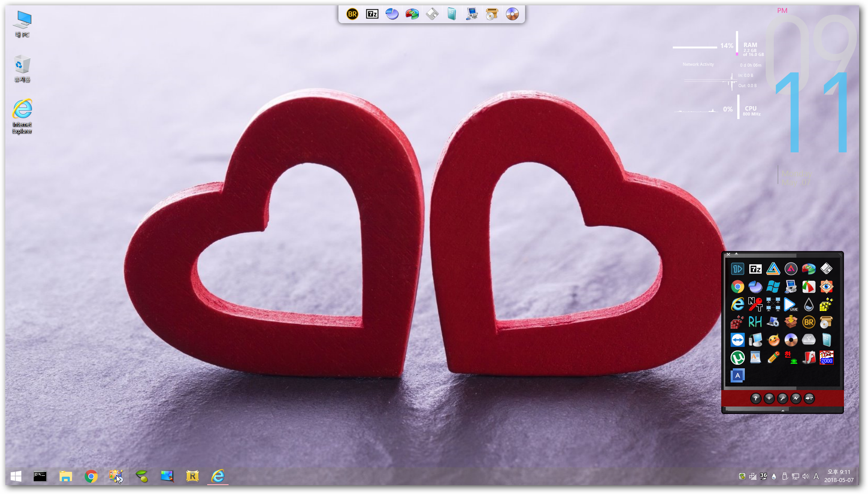Open orange smiley bird icon in launcher
Screen dimensions: 868x494
click(x=773, y=340)
